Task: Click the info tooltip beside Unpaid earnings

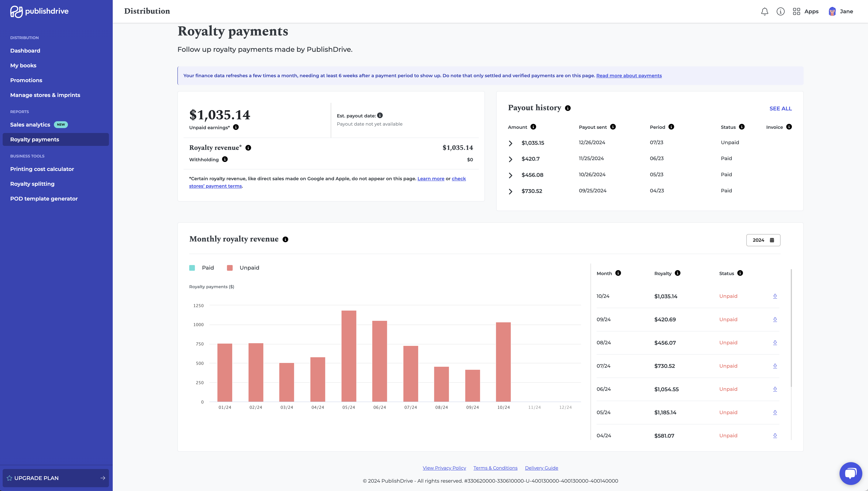Action: click(x=236, y=127)
